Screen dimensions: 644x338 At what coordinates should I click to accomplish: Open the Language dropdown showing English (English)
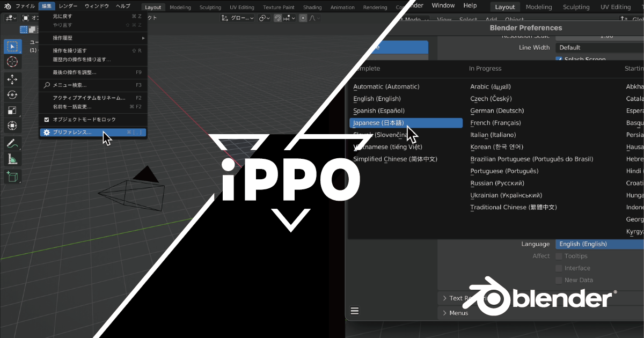(599, 244)
